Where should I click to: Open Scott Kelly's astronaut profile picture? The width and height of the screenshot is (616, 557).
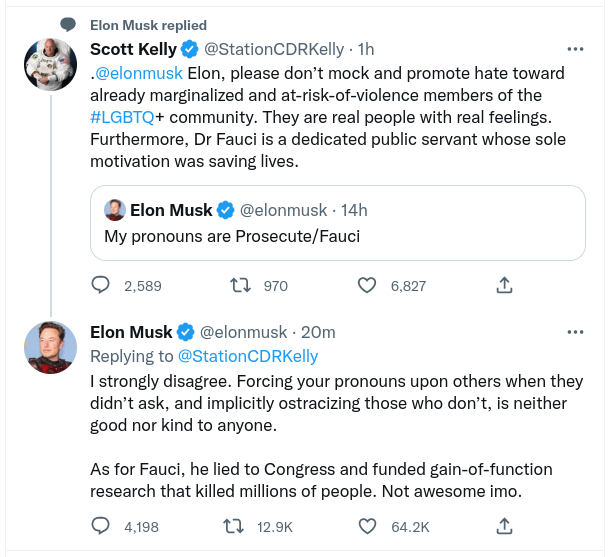(46, 66)
